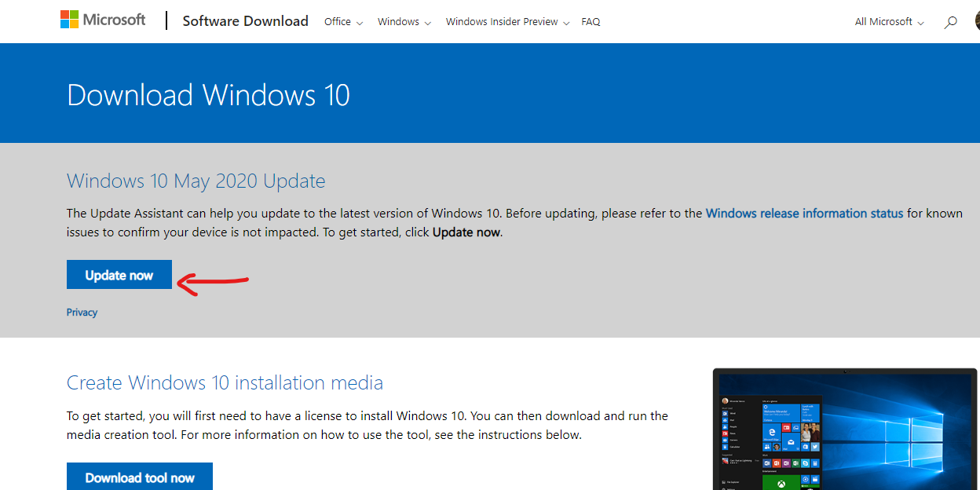Click the Windows 10 May 2020 Update heading
Screen dimensions: 980x490
point(196,181)
